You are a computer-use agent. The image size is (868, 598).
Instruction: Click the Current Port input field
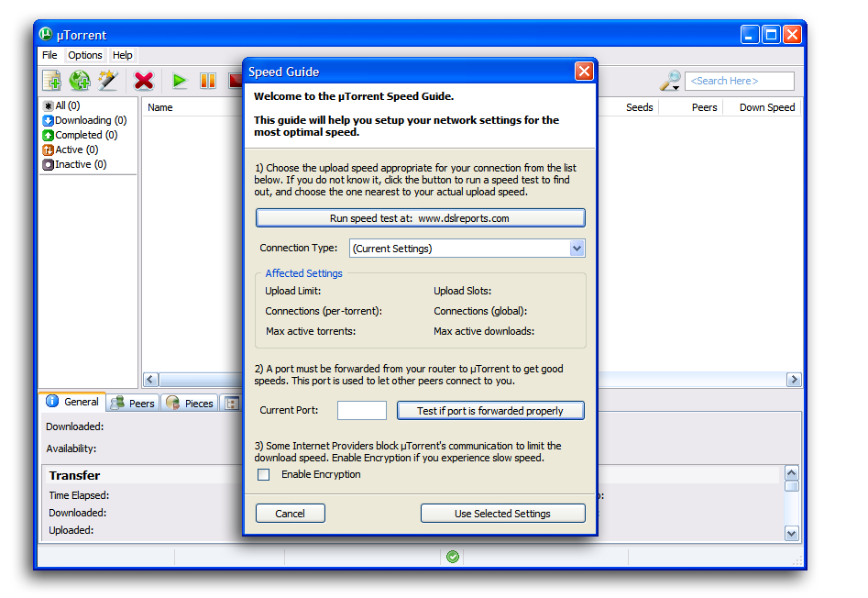(x=362, y=410)
